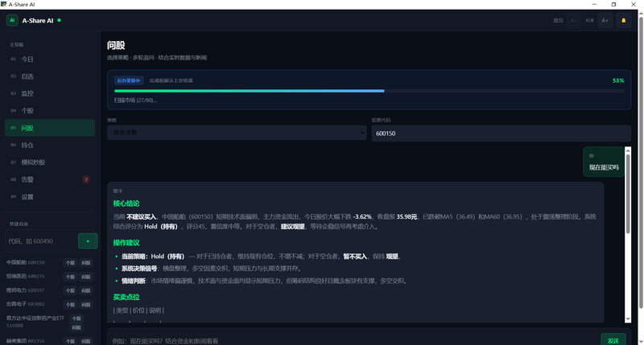Expand the 策略 strategy dropdown
This screenshot has width=644, height=345.
[237, 133]
